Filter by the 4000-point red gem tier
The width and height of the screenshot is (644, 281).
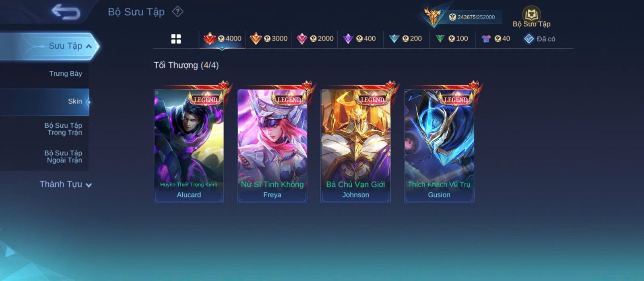222,39
